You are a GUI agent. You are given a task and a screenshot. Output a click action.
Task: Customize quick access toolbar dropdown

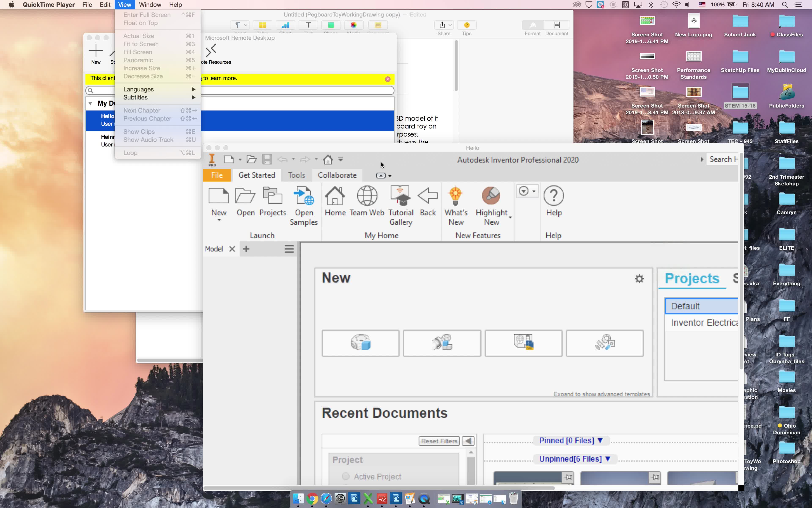tap(341, 159)
